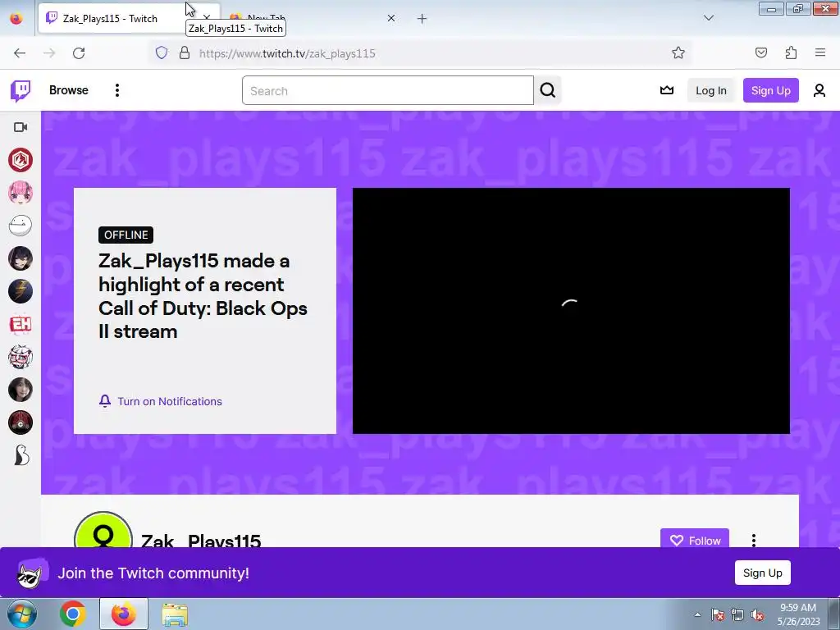Screen dimensions: 840x630
Task: Open the channel options three-dot menu by Follow
Action: click(x=754, y=540)
